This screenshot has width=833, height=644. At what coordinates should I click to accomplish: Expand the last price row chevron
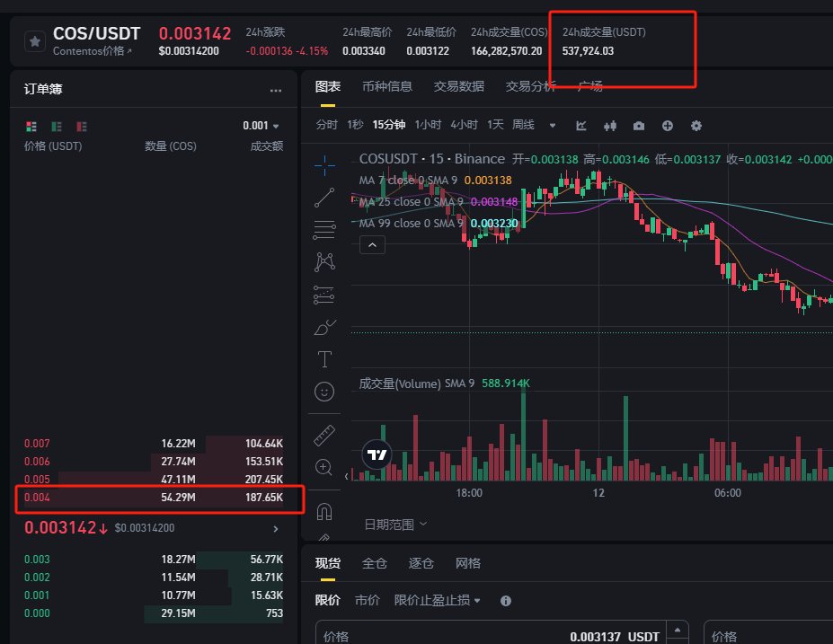click(276, 529)
